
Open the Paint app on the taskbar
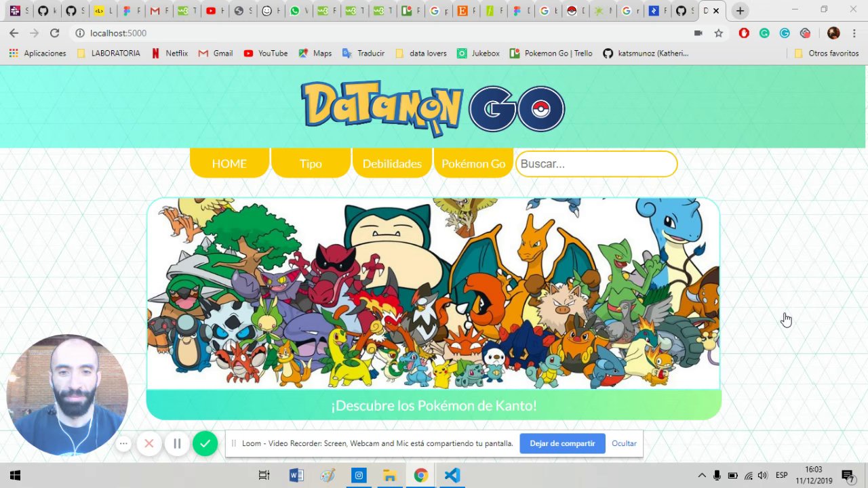(328, 475)
